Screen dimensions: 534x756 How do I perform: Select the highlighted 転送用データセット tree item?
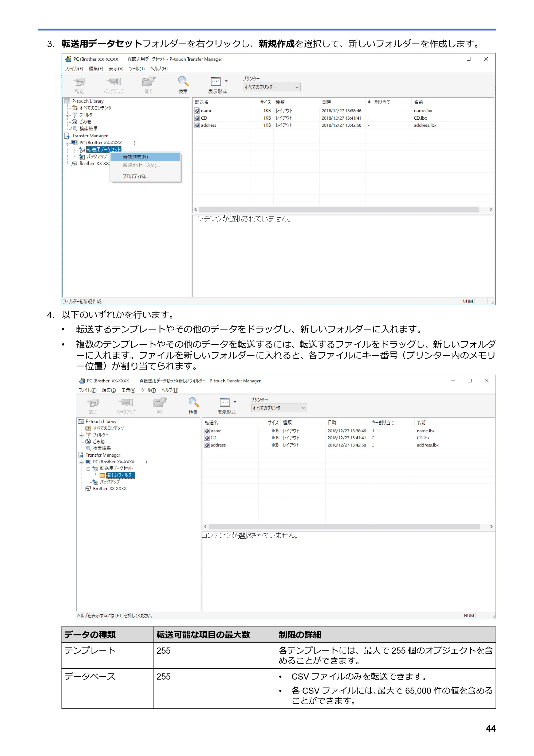click(x=104, y=149)
